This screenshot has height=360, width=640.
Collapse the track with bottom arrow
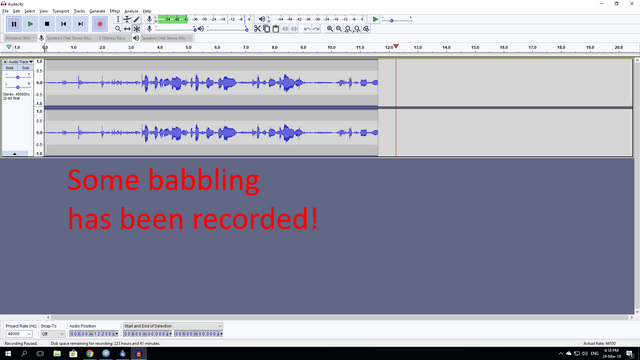tap(15, 154)
